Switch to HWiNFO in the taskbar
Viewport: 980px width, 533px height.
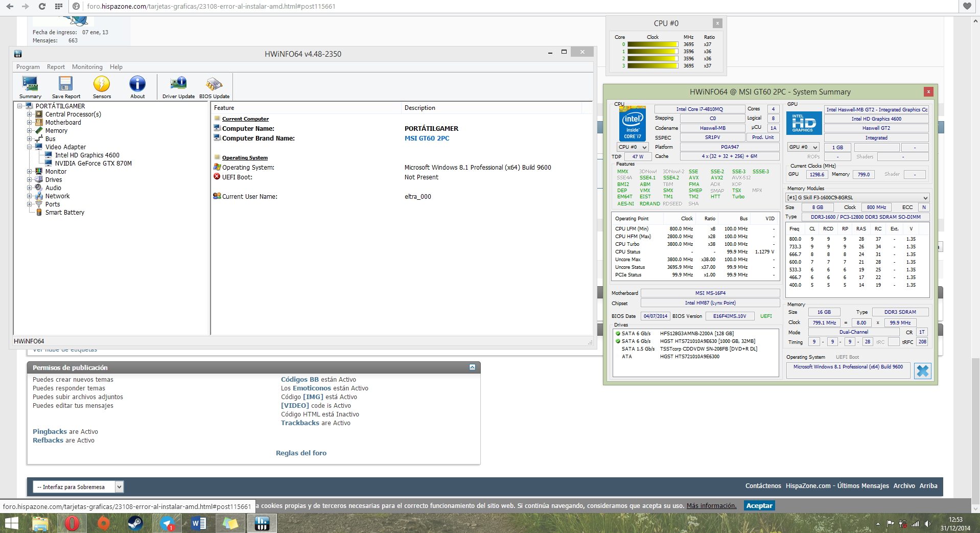[262, 523]
